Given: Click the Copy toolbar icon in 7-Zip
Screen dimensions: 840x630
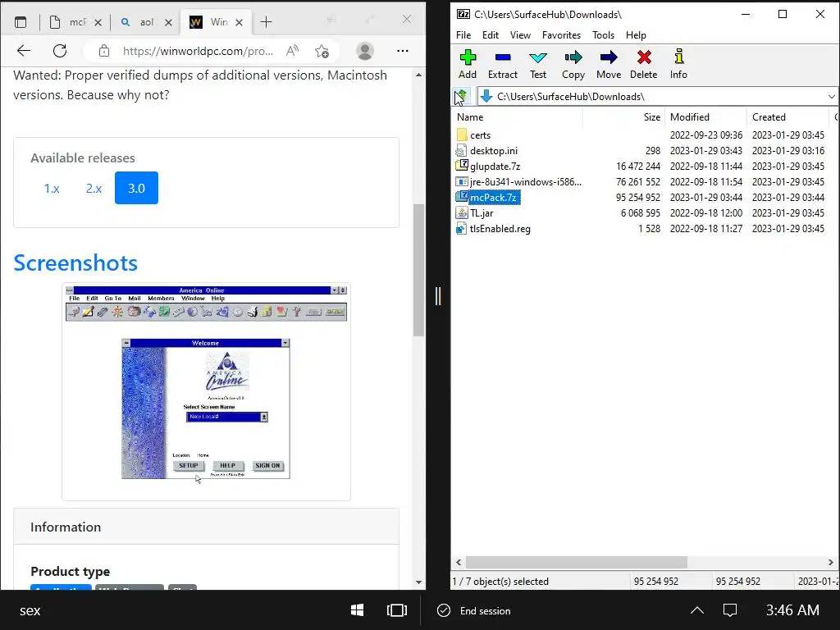Looking at the screenshot, I should tap(573, 64).
